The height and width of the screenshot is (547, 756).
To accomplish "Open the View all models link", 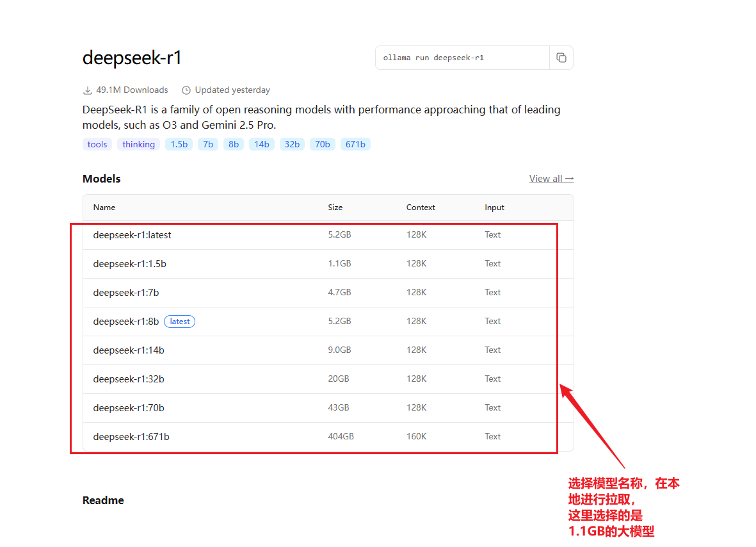I will 551,179.
